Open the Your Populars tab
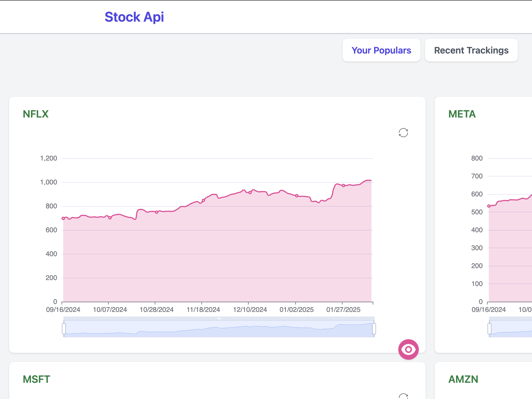The image size is (532, 399). (x=381, y=50)
